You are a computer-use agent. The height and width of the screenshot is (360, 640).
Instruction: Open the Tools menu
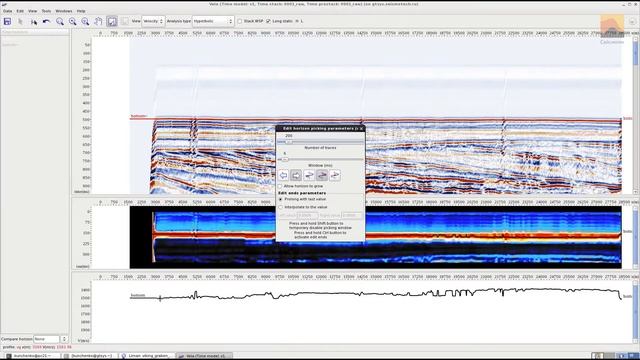47,11
